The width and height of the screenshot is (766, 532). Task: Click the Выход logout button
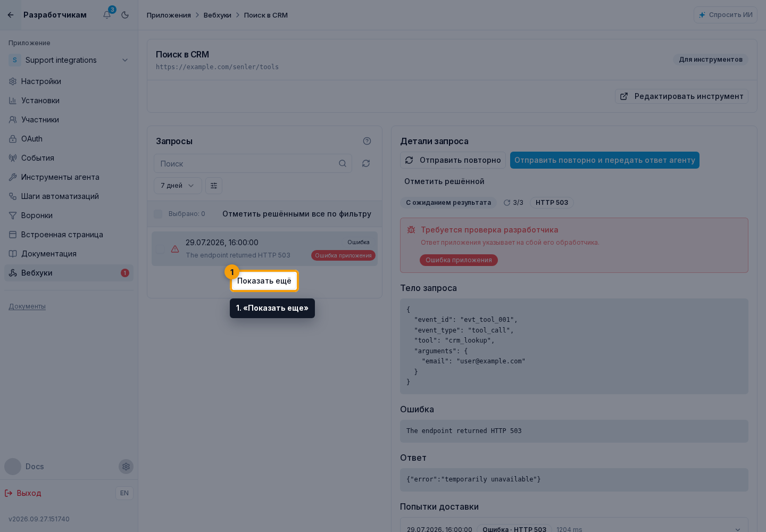pyautogui.click(x=23, y=493)
